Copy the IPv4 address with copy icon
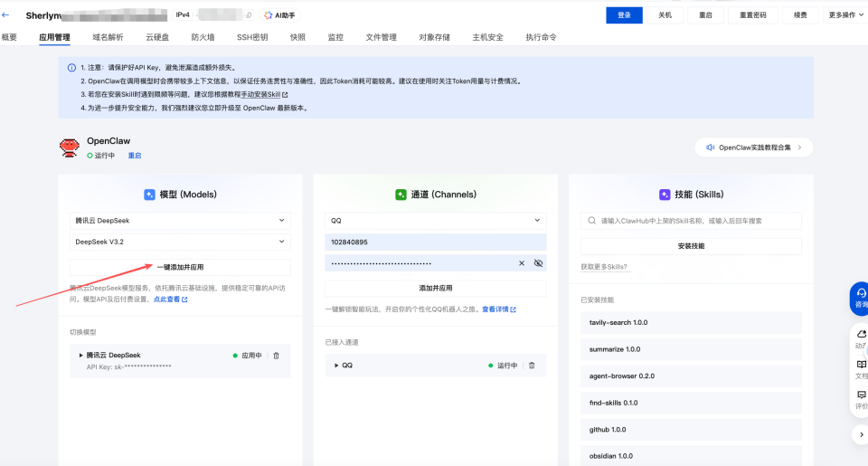868x466 pixels. point(249,15)
